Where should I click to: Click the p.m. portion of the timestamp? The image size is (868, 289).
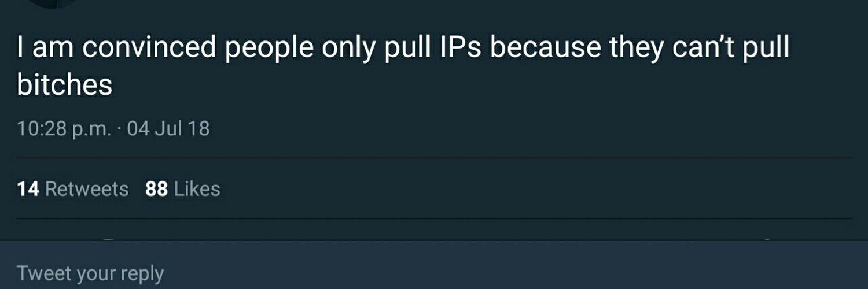(91, 129)
